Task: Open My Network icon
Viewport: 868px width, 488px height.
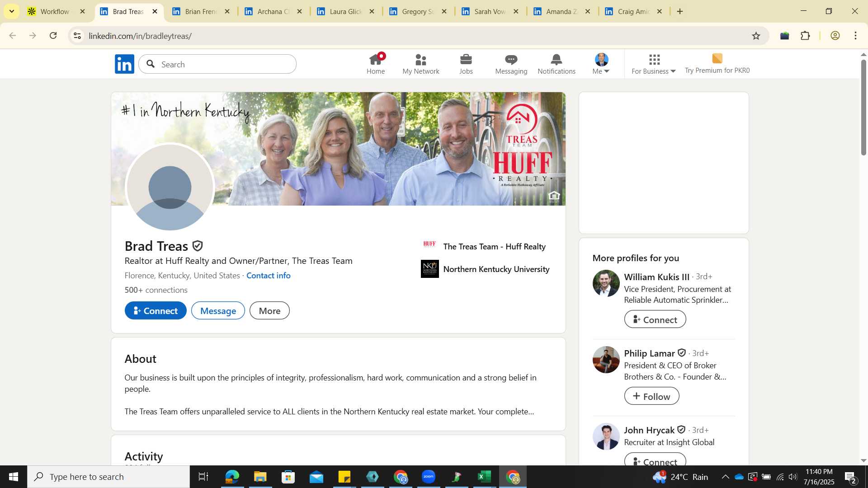Action: (421, 64)
